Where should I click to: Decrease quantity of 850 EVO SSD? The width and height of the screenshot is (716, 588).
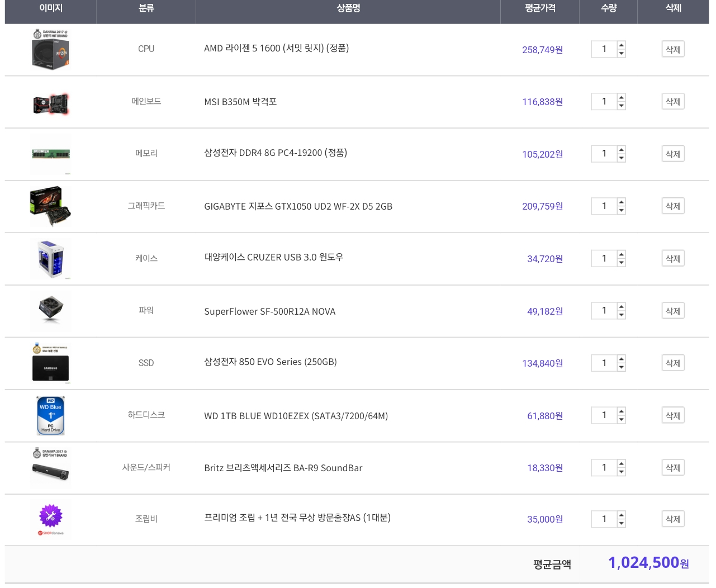[621, 367]
